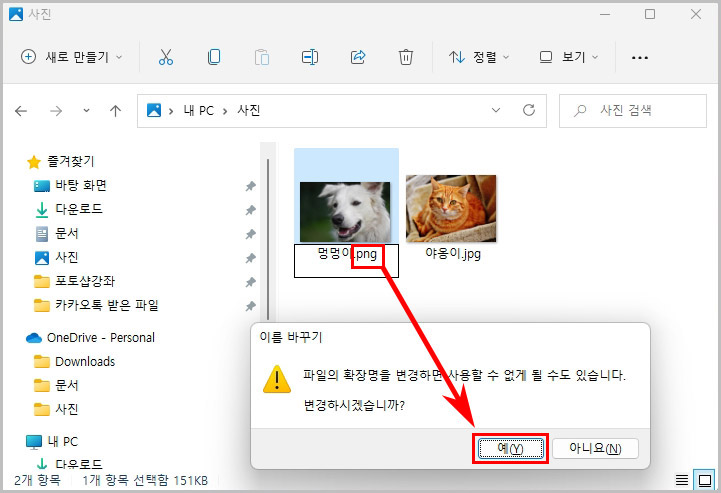Select the white dog image thumbnail
The height and width of the screenshot is (493, 721).
345,212
